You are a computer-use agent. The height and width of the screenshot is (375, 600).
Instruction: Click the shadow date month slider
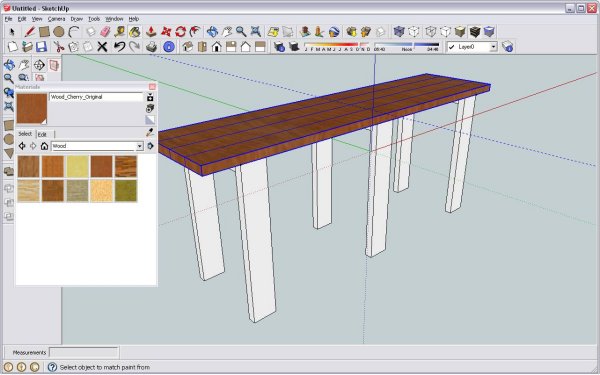point(337,47)
